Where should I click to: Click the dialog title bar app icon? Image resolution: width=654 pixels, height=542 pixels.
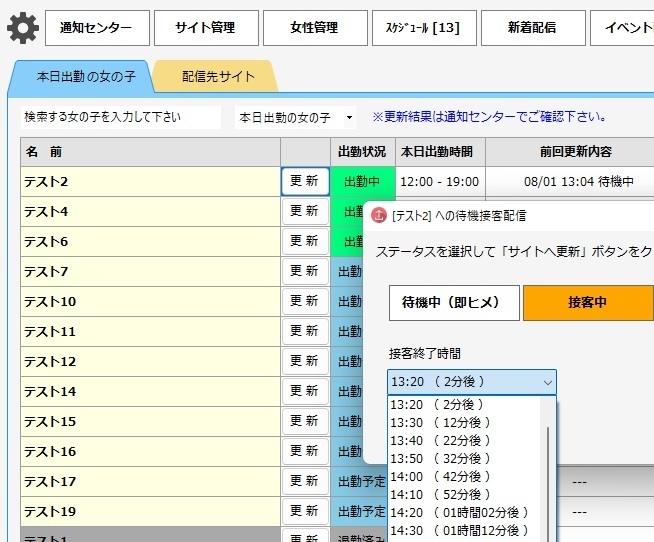(380, 215)
